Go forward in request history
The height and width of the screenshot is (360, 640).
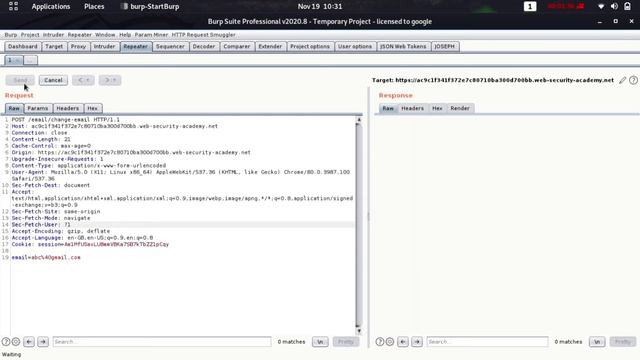pos(110,80)
